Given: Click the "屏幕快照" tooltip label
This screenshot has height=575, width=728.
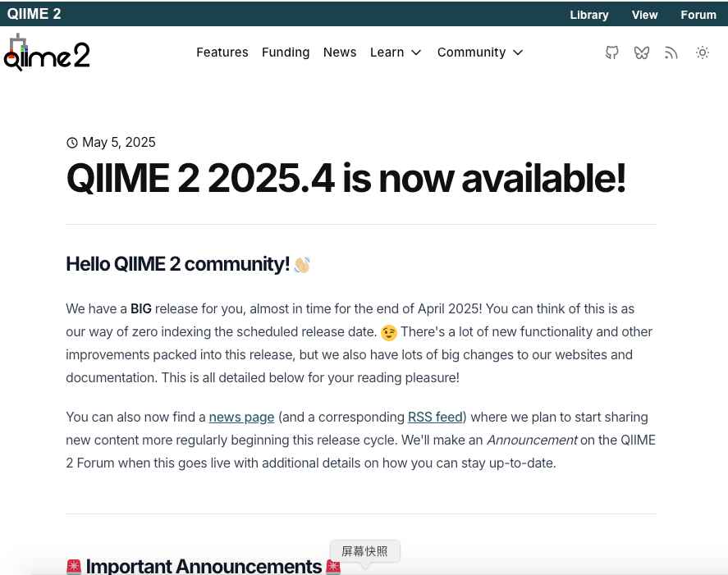Looking at the screenshot, I should point(365,551).
